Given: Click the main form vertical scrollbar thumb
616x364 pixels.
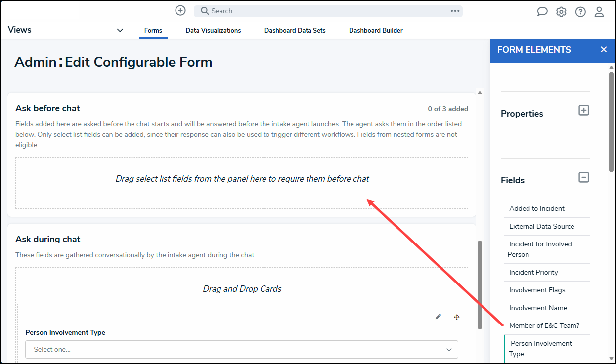Looking at the screenshot, I should click(x=480, y=285).
